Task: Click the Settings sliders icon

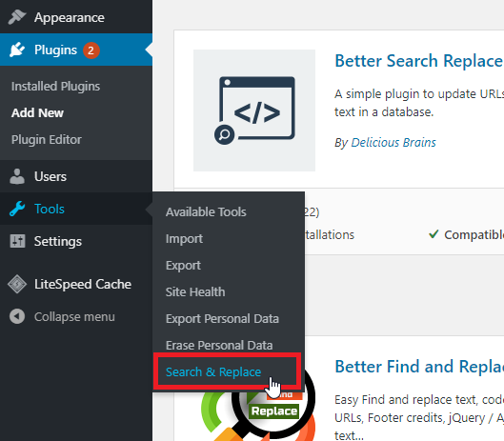Action: (17, 241)
